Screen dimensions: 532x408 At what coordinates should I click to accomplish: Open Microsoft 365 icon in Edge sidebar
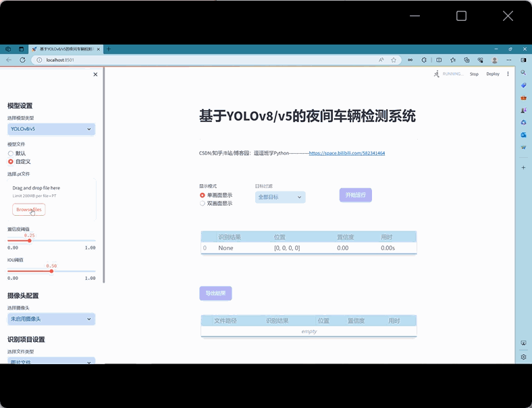tap(523, 122)
